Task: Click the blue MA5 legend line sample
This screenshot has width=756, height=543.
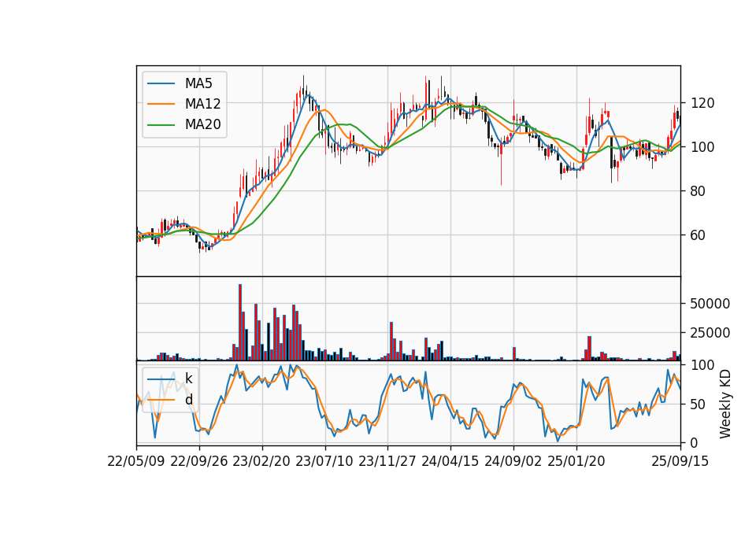Action: click(161, 83)
